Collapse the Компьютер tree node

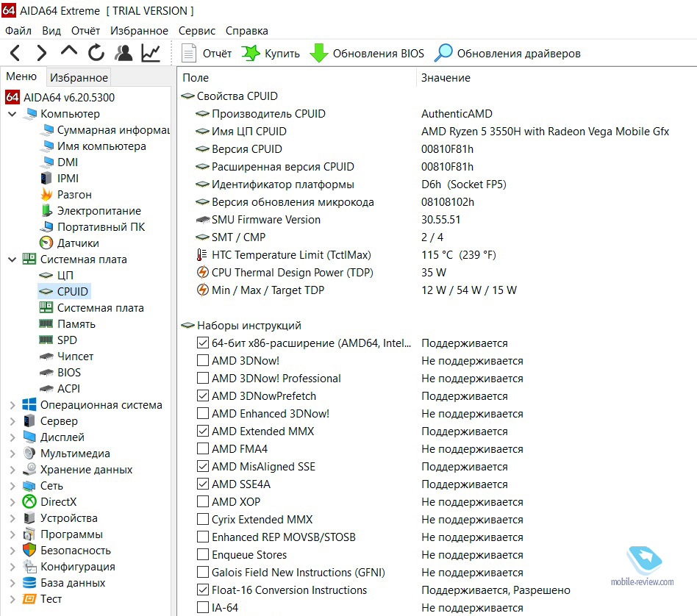tap(12, 114)
